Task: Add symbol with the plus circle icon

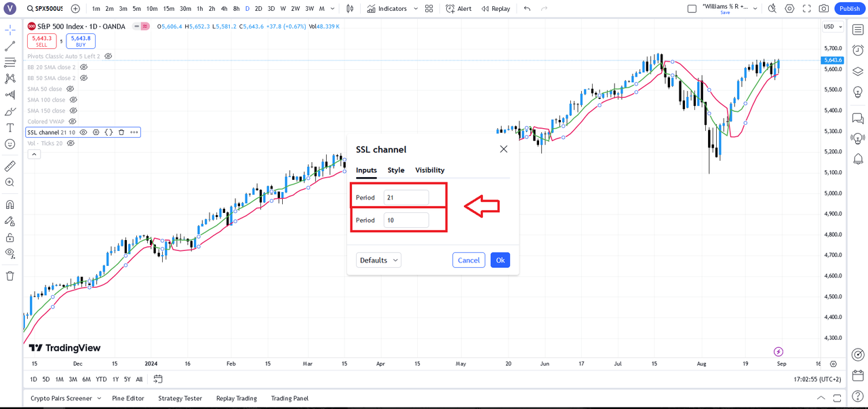Action: coord(75,9)
